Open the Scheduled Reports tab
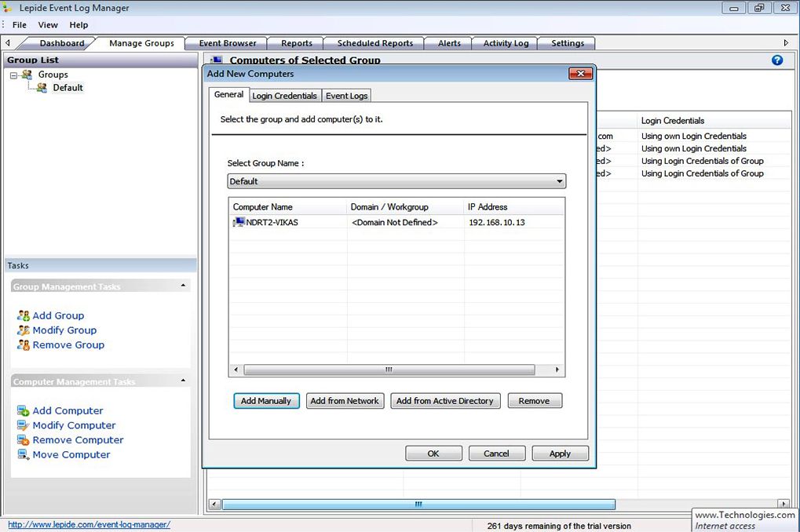Screen dimensions: 800x532 click(375, 43)
